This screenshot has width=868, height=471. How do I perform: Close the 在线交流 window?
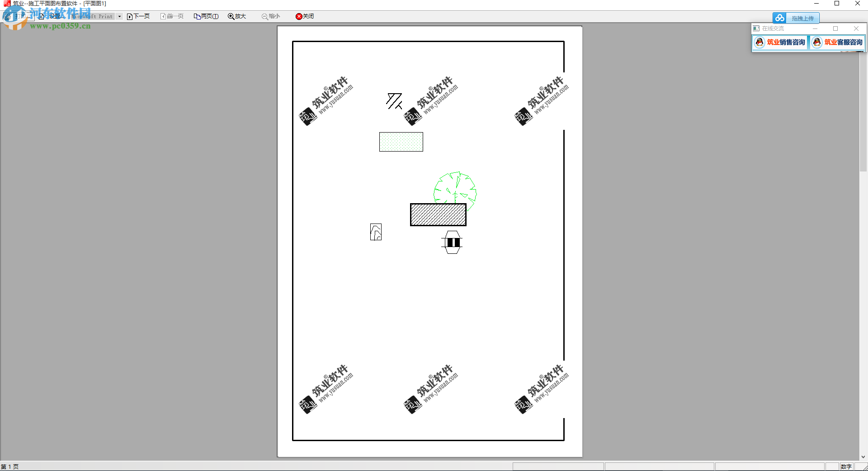(856, 29)
